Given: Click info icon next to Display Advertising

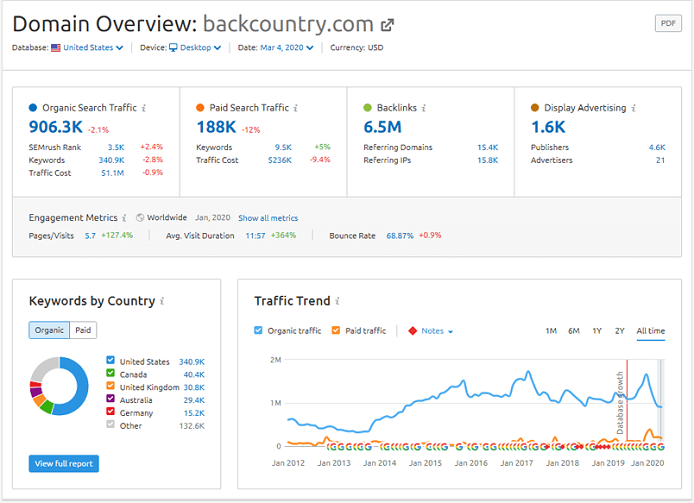Looking at the screenshot, I should (x=634, y=108).
